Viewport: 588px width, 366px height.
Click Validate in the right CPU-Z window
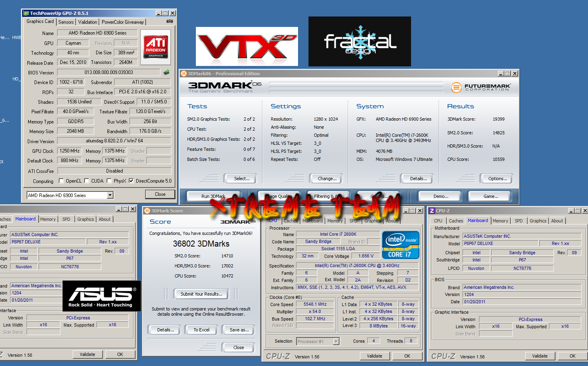coord(540,356)
